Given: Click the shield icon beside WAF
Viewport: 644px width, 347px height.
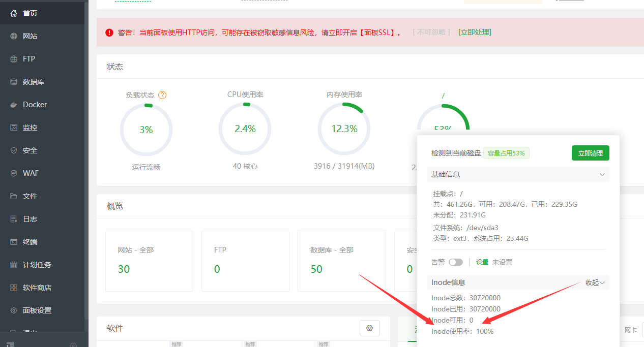Looking at the screenshot, I should pos(14,173).
